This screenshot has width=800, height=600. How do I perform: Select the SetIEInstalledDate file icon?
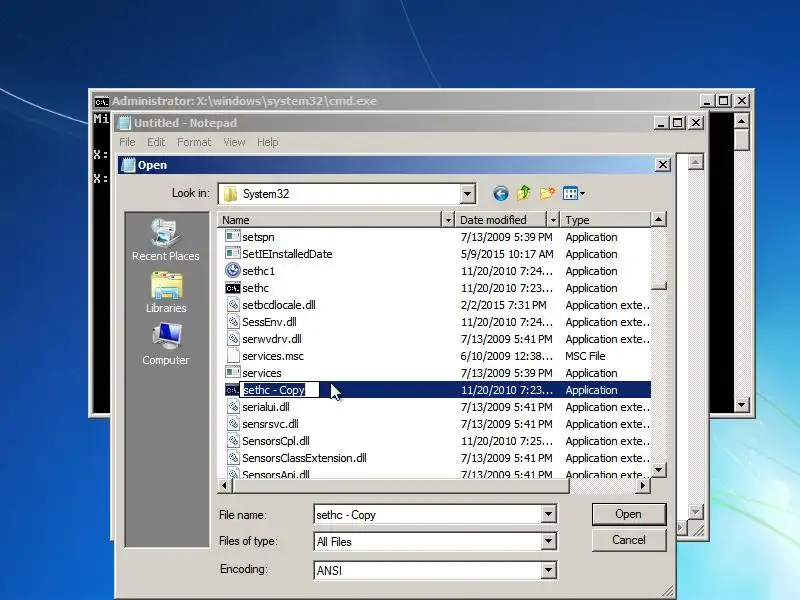tap(233, 254)
